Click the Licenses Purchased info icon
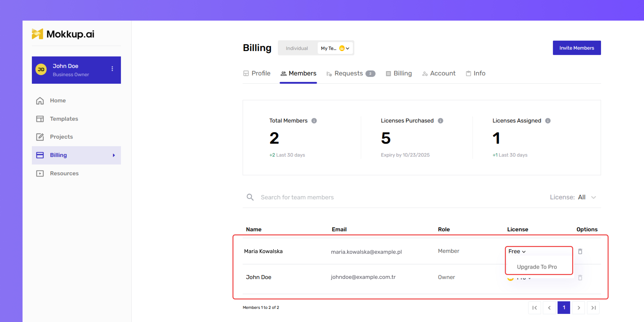644x322 pixels. click(x=440, y=121)
